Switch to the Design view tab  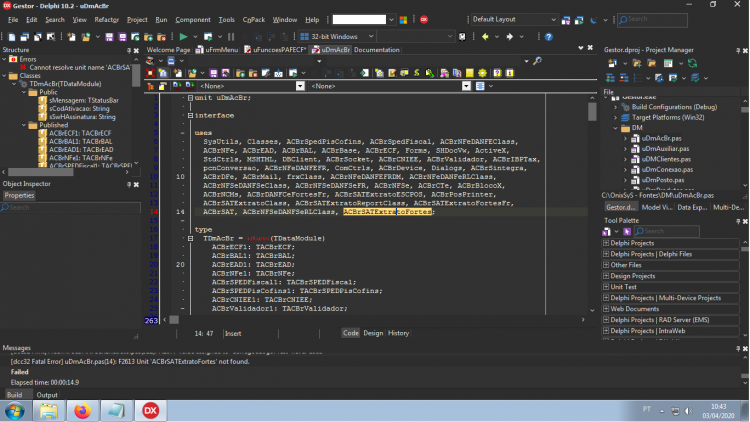coord(373,333)
